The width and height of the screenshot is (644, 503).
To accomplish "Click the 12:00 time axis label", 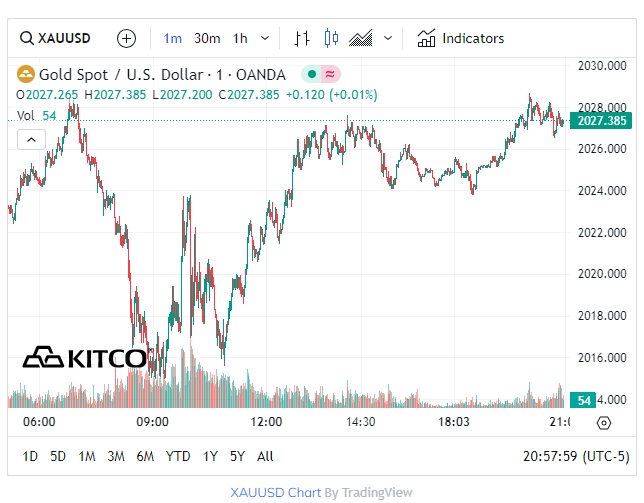I will (266, 422).
